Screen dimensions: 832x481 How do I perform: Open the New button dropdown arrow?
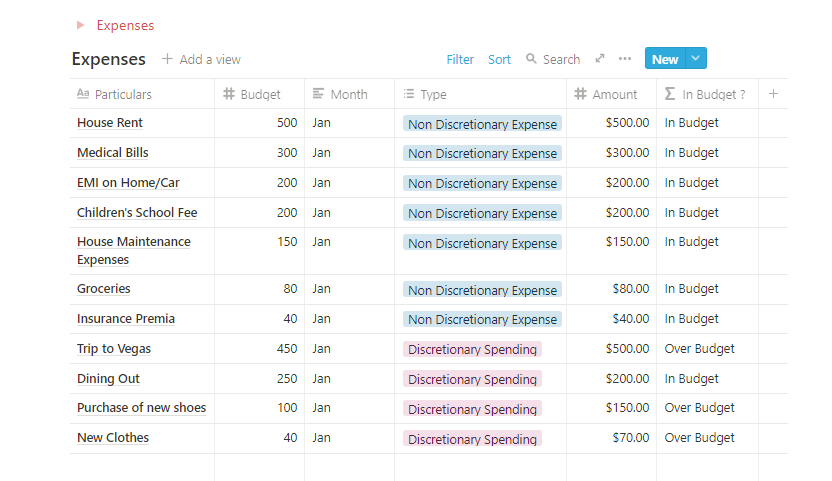(696, 59)
